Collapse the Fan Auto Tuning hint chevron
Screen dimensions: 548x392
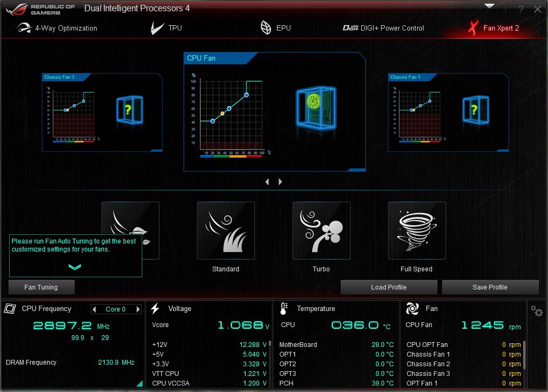75,267
